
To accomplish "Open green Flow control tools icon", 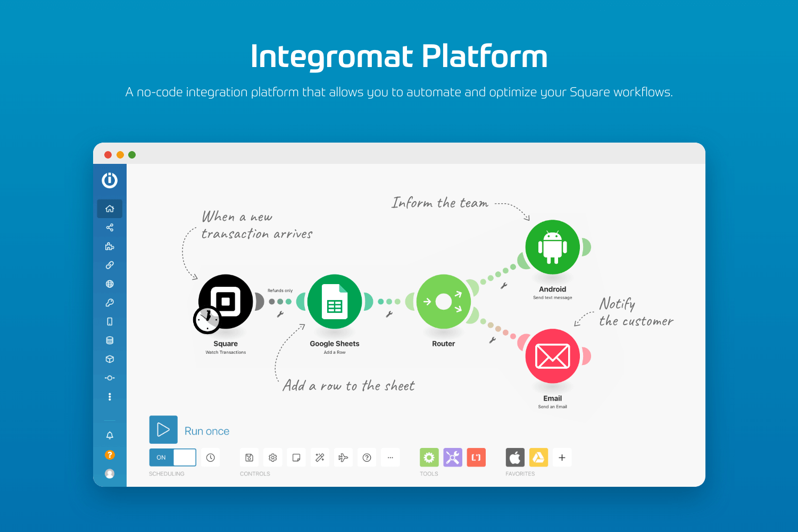I will (429, 458).
